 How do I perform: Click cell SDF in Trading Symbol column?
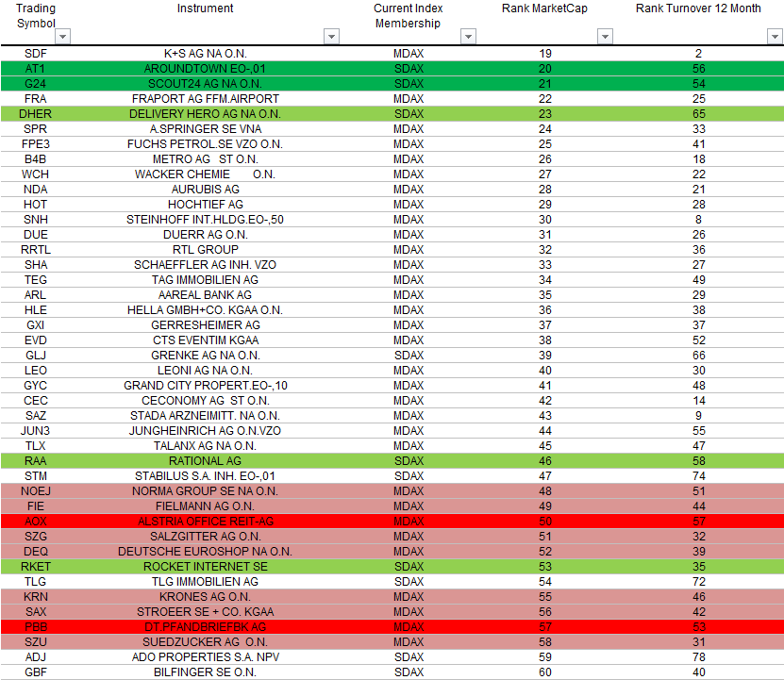[36, 54]
